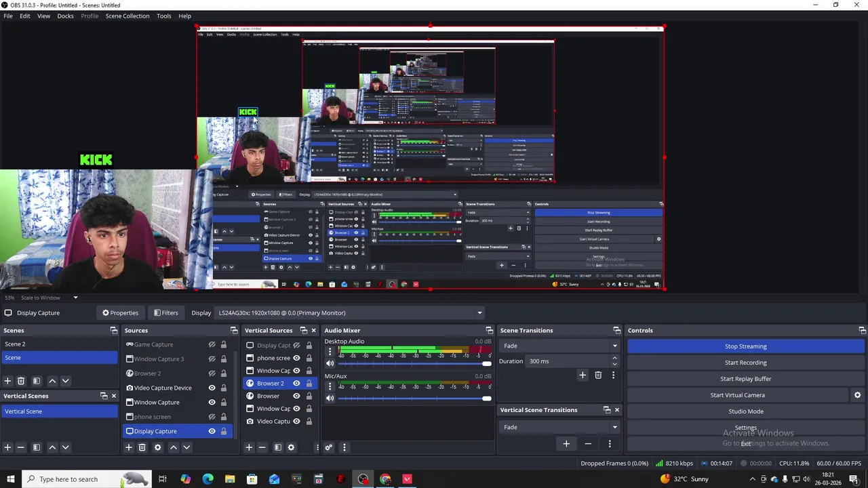Remove scene transition with trash icon

point(598,375)
